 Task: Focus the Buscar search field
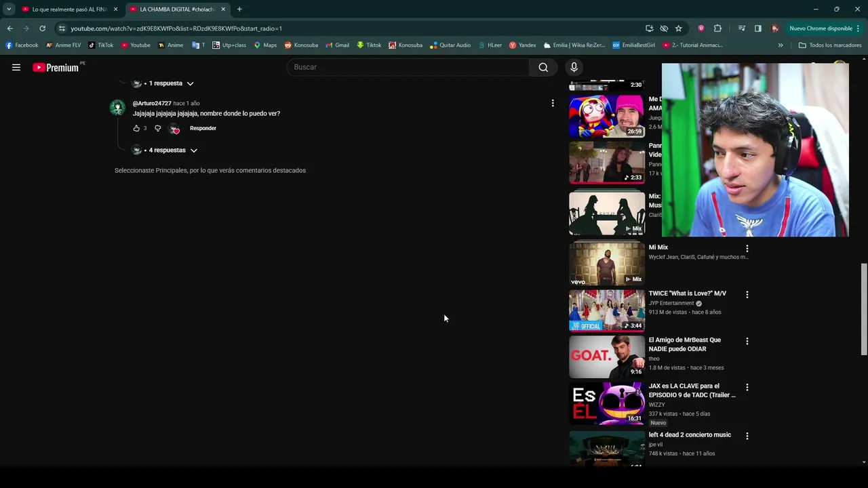tap(408, 67)
